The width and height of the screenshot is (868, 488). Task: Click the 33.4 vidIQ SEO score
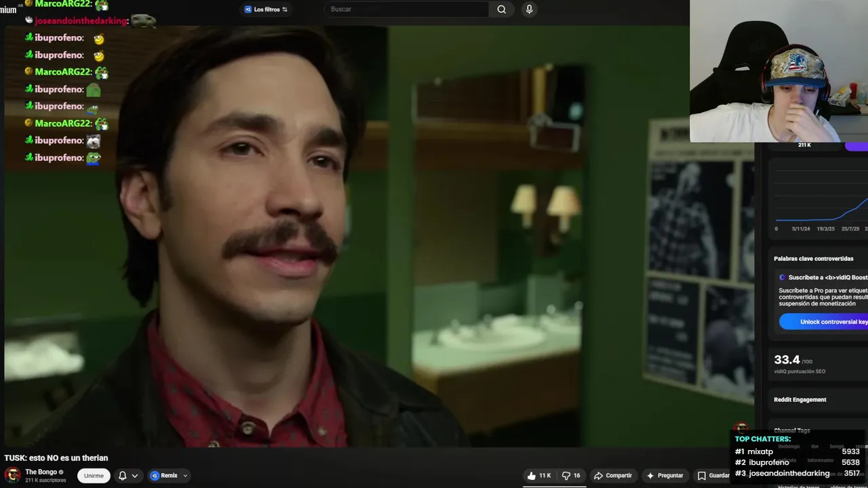pyautogui.click(x=787, y=360)
